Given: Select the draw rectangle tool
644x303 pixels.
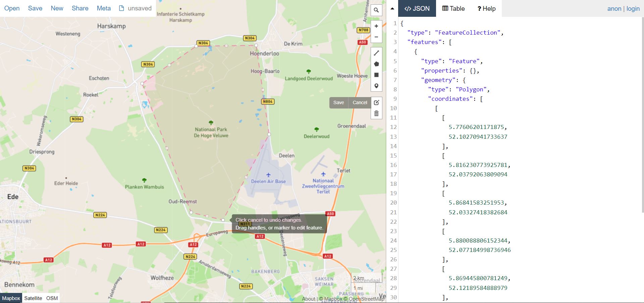Looking at the screenshot, I should point(376,75).
